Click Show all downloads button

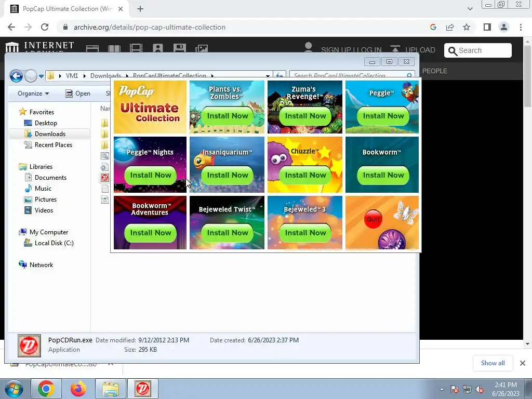click(x=493, y=363)
